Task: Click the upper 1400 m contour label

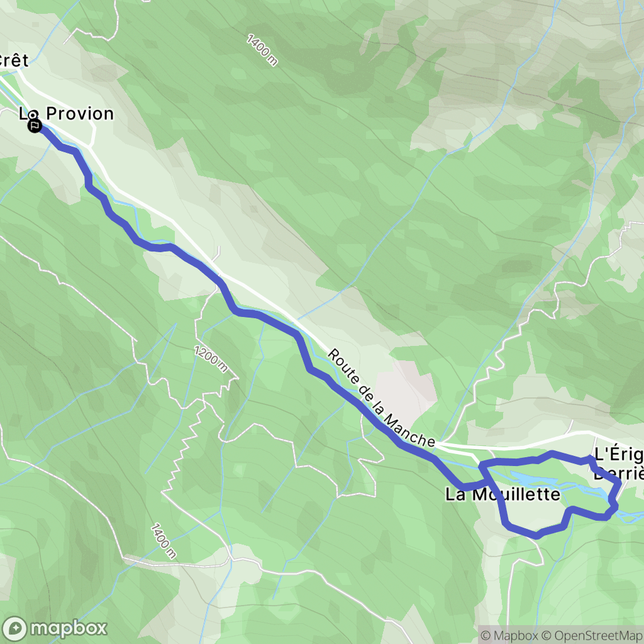Action: (x=262, y=50)
